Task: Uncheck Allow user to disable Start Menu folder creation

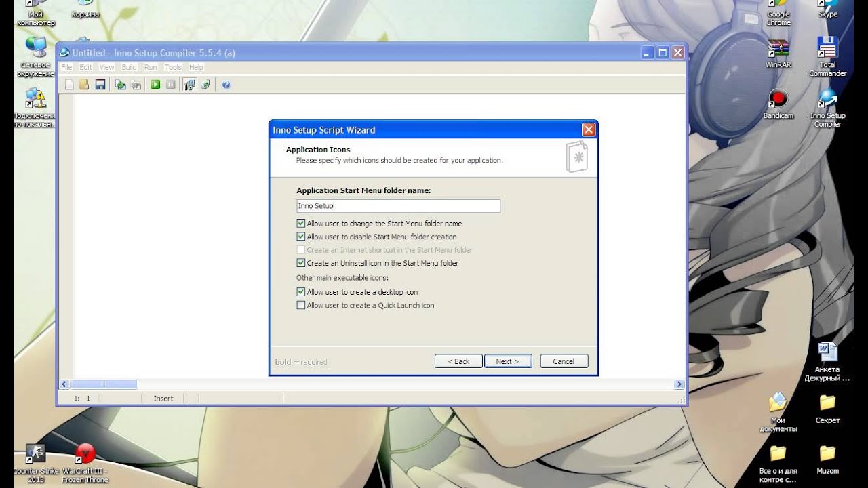Action: pos(301,237)
